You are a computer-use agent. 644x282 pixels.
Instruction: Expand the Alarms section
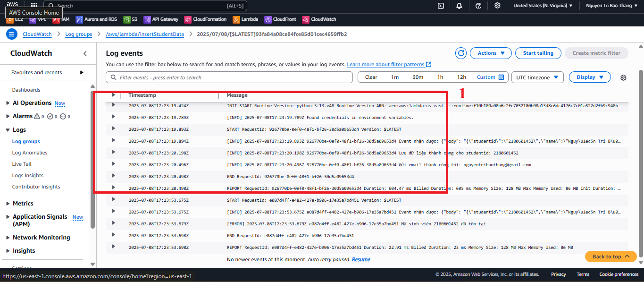click(x=8, y=116)
